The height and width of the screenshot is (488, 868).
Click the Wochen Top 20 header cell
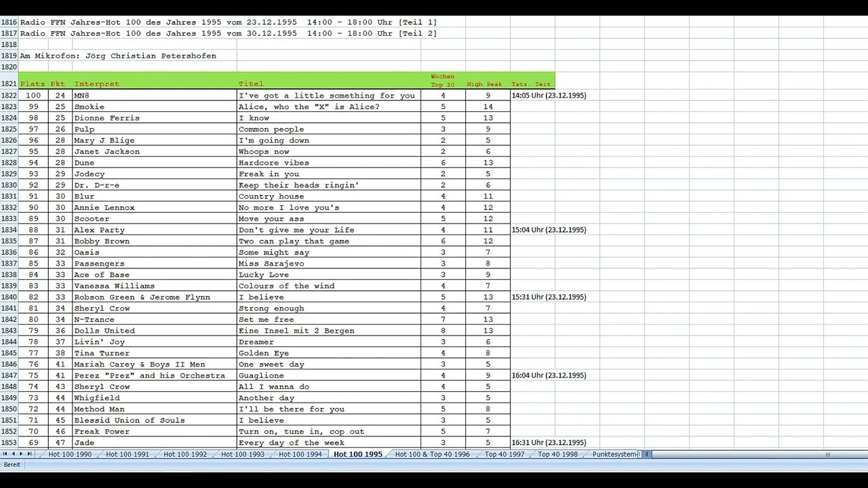443,81
